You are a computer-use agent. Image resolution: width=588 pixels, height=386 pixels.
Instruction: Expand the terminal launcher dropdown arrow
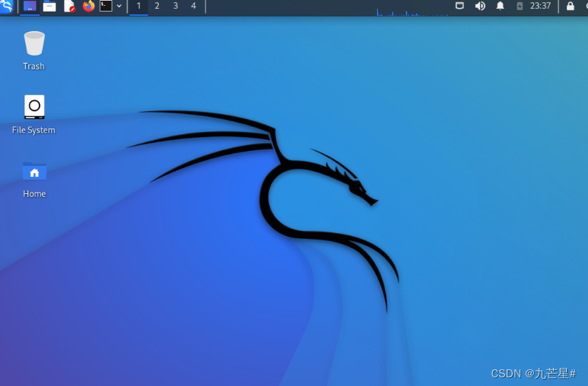coord(119,6)
